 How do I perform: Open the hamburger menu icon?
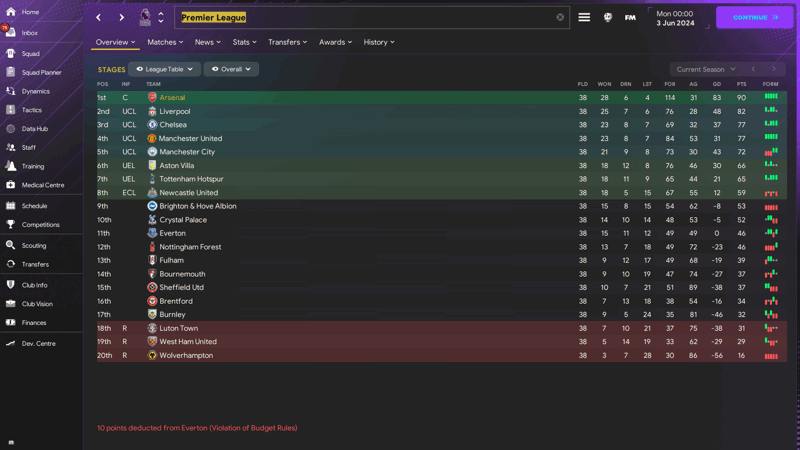584,17
